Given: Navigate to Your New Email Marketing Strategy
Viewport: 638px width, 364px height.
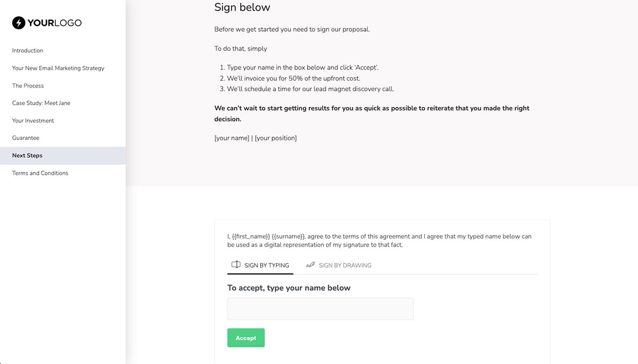Looking at the screenshot, I should coord(58,68).
